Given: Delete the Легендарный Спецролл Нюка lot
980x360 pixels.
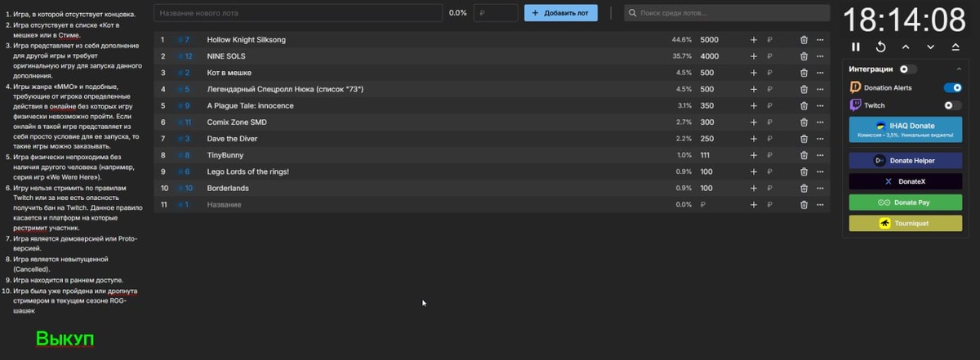Looking at the screenshot, I should [804, 89].
